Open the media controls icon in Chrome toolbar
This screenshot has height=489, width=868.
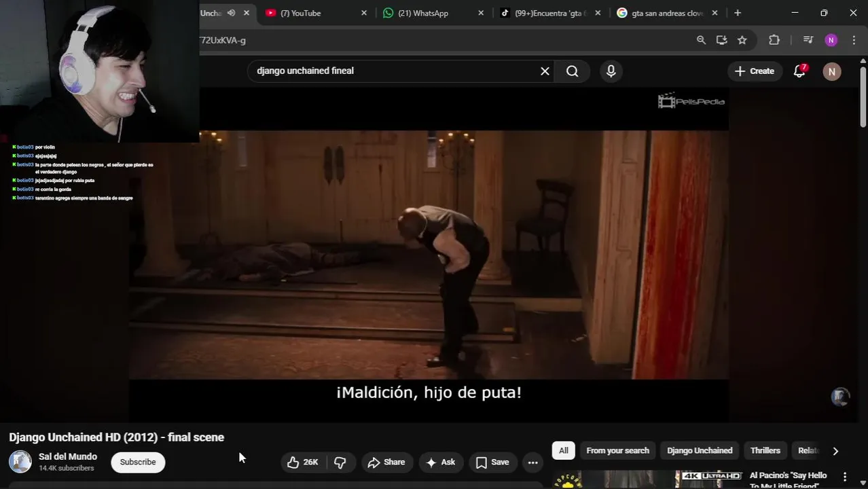pos(808,40)
